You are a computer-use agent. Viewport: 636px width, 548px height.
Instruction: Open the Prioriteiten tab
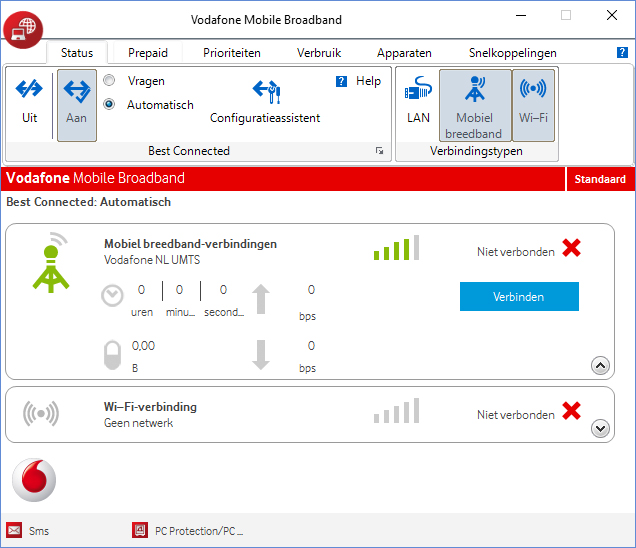coord(232,53)
